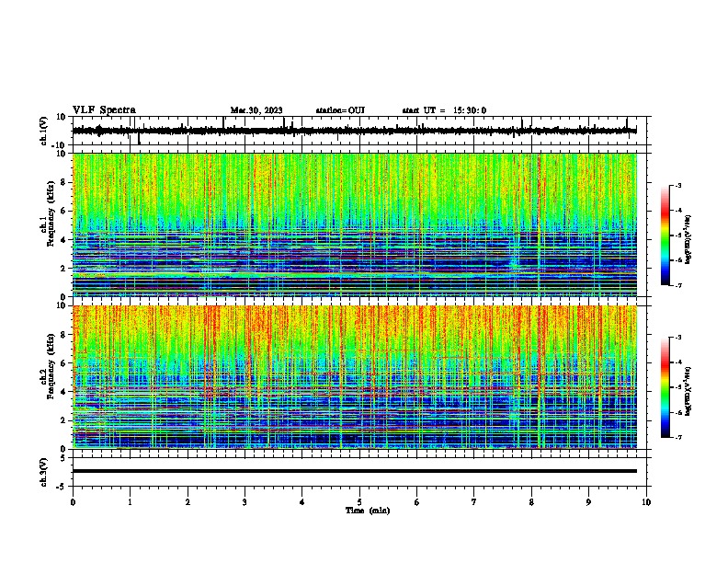728x563 pixels.
Task: Click time axis tick label '4'
Action: tap(302, 502)
